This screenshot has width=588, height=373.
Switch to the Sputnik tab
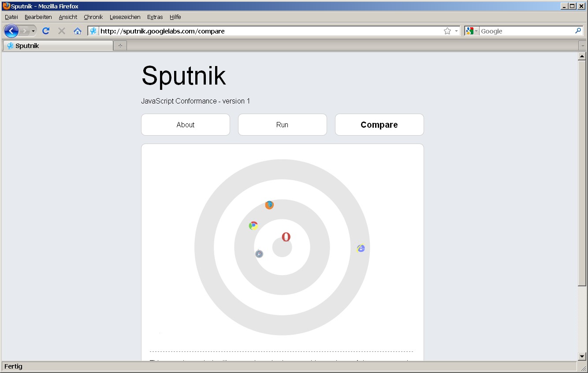coord(57,45)
